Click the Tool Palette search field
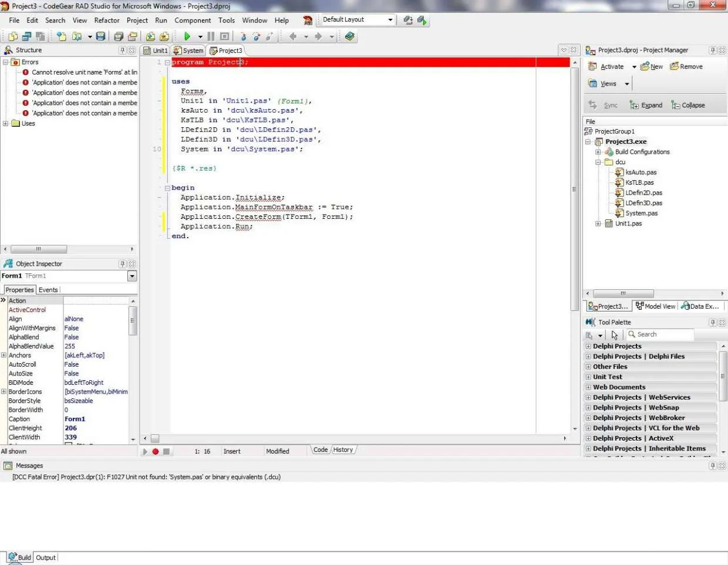Image resolution: width=728 pixels, height=565 pixels. click(x=660, y=334)
